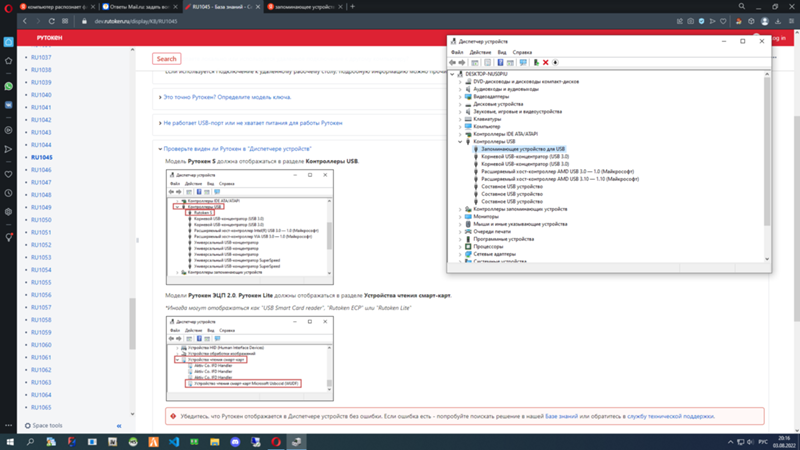Open Opera sidebar settings gear icon
This screenshot has height=450, width=800.
[x=8, y=212]
